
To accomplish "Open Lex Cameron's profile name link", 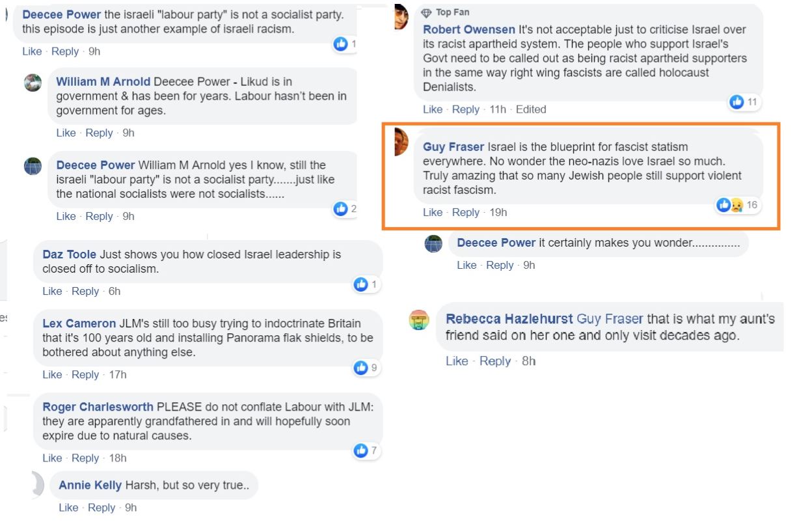I will click(x=79, y=323).
